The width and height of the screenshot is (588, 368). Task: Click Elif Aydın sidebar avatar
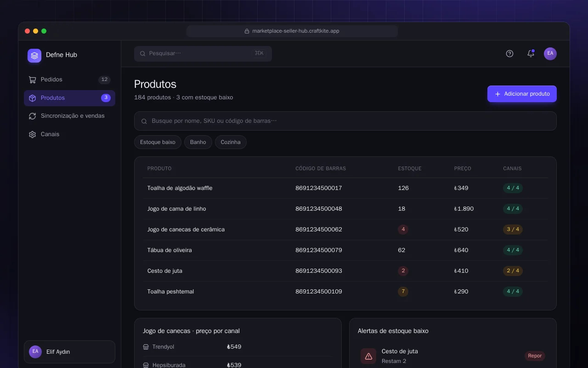click(x=35, y=352)
